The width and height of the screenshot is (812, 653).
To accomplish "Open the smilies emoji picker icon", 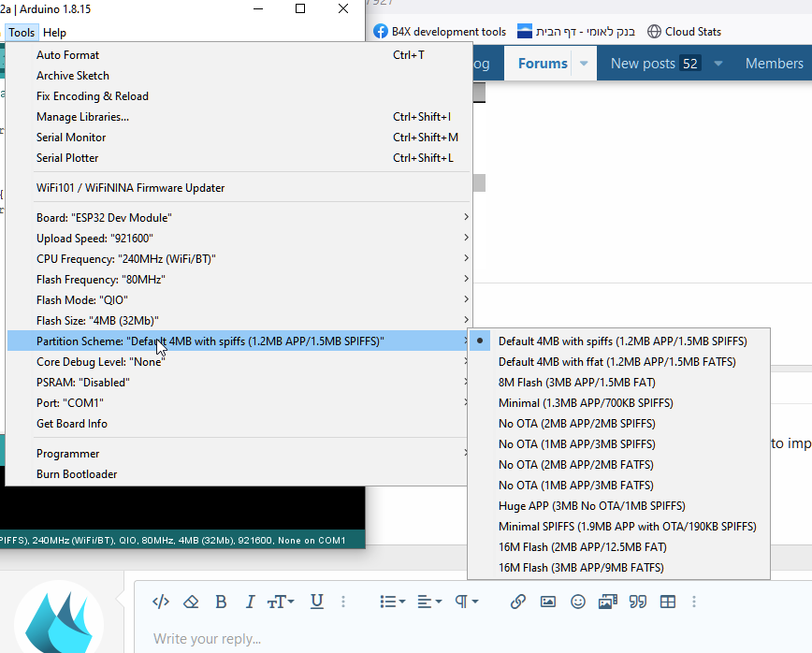I will click(578, 602).
